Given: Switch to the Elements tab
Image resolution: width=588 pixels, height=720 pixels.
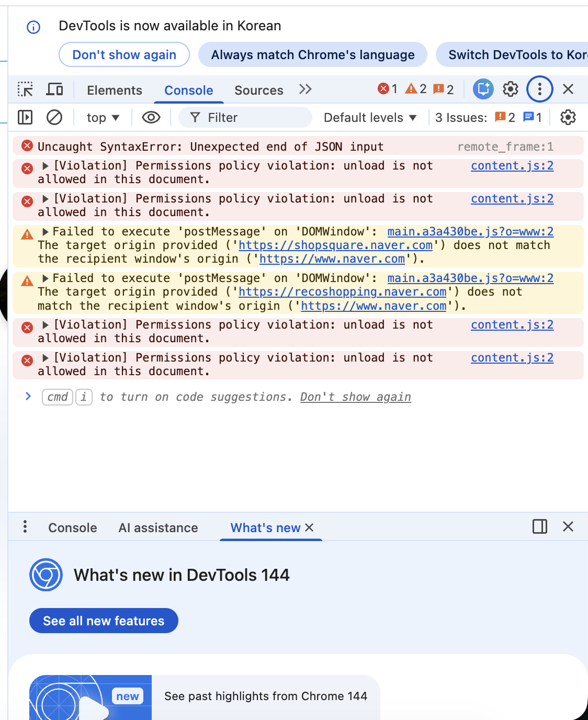Looking at the screenshot, I should 115,91.
